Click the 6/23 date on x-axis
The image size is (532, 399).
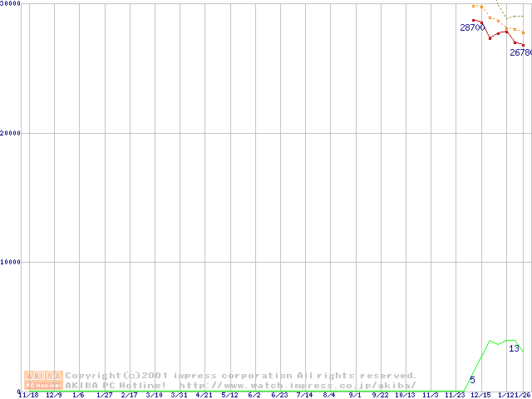tap(279, 396)
